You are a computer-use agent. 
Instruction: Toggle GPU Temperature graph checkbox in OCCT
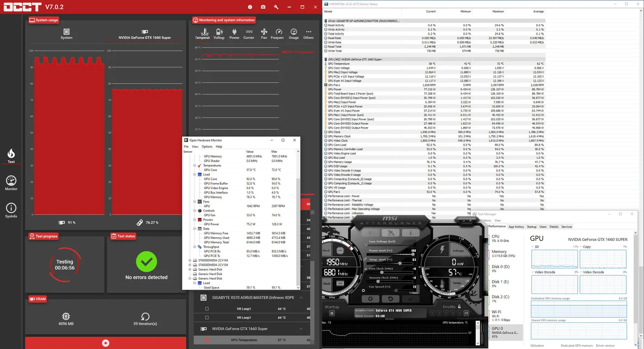tap(207, 340)
